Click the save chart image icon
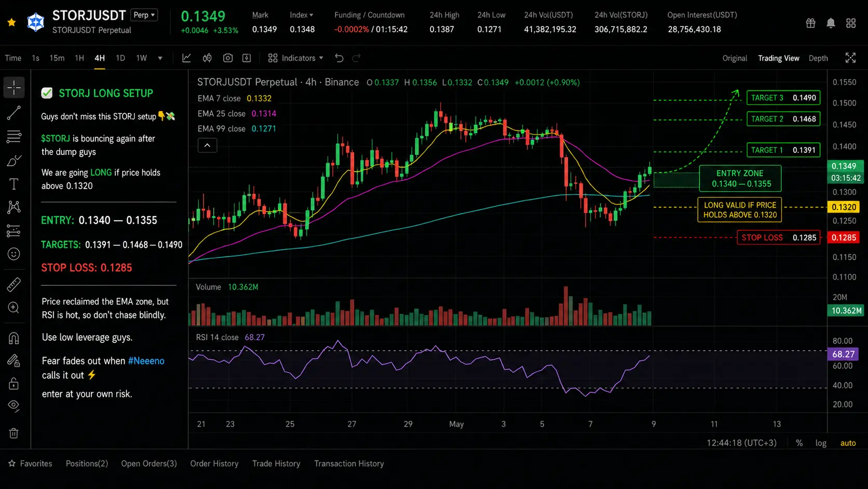Viewport: 868px width, 489px height. coord(247,58)
